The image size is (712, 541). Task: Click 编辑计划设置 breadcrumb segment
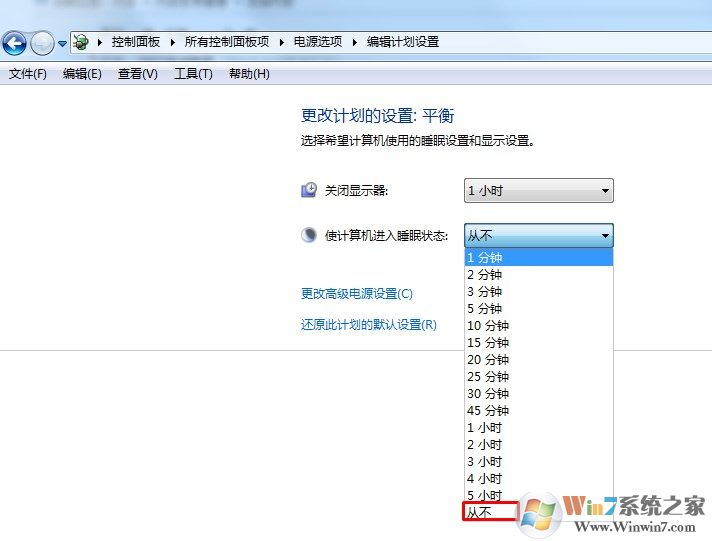pyautogui.click(x=403, y=42)
